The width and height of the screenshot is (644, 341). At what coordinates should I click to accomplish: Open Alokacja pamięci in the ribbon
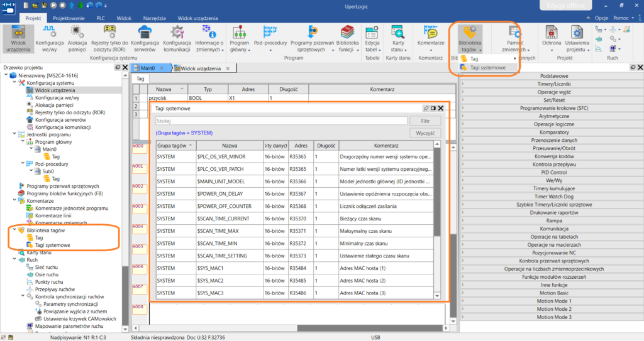[x=77, y=38]
